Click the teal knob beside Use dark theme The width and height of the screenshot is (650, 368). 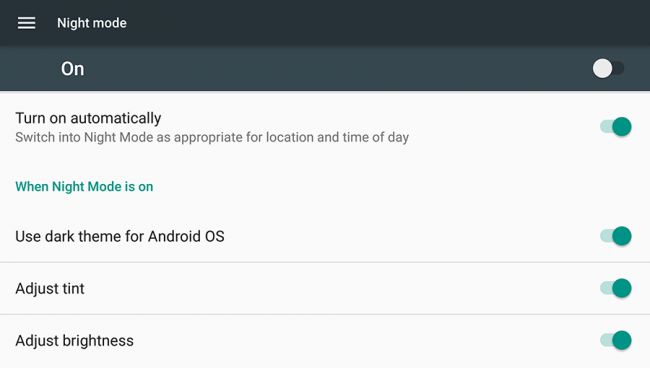(622, 236)
